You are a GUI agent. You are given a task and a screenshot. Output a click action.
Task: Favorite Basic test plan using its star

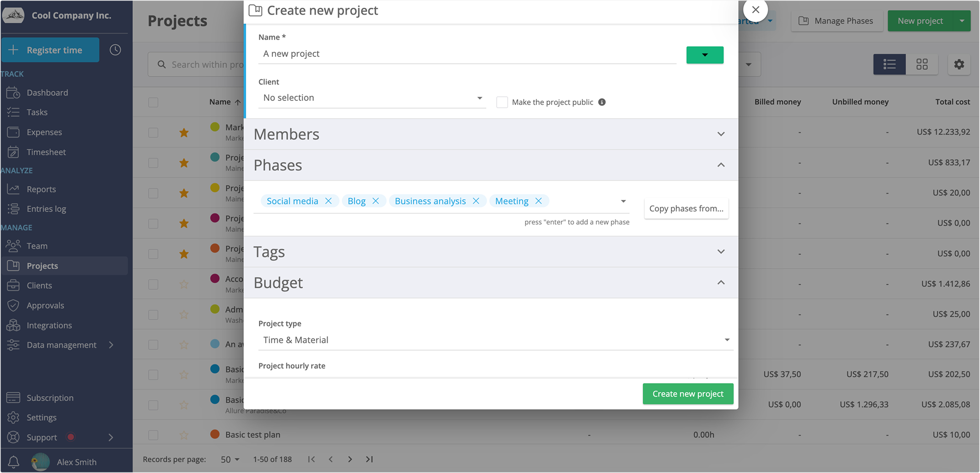point(184,434)
